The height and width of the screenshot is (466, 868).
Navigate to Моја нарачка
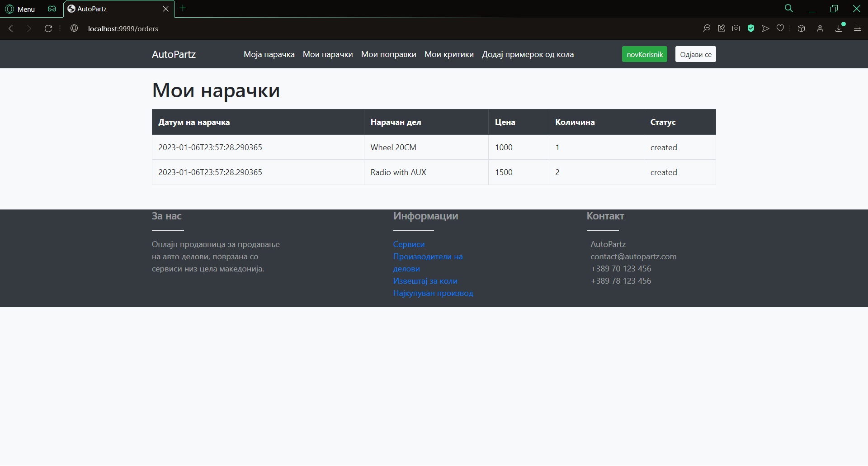coord(269,54)
